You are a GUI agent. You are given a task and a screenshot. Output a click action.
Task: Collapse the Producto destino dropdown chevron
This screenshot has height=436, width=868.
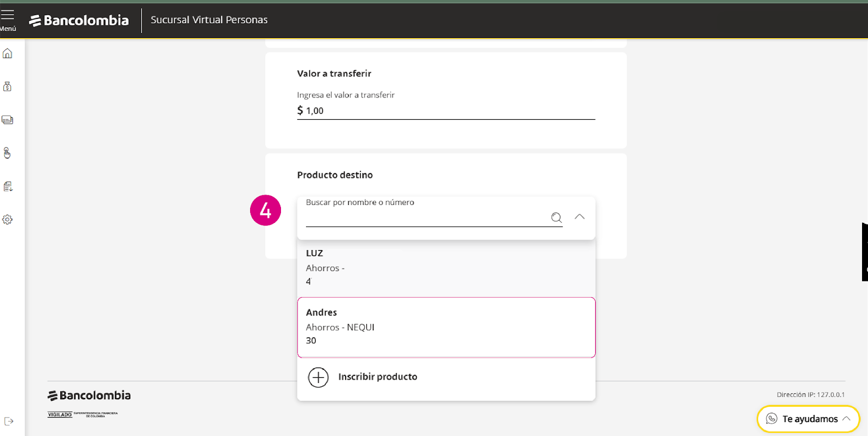tap(579, 217)
